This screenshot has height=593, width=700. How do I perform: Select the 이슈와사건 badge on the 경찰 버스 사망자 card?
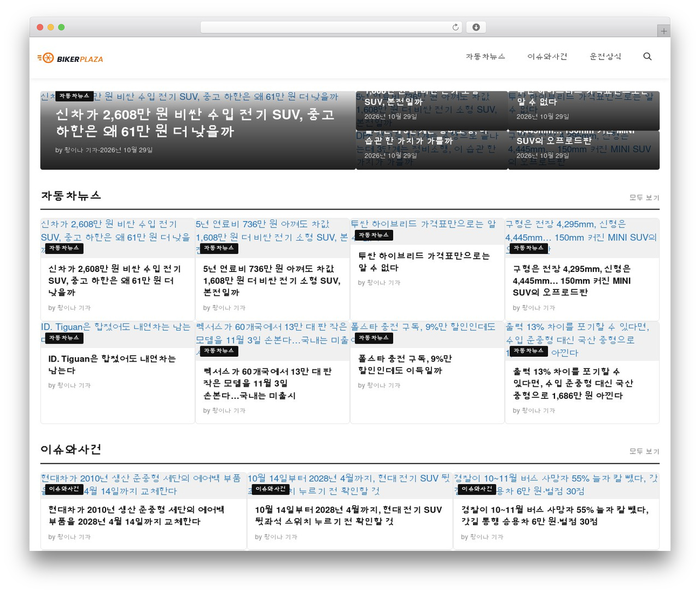click(x=477, y=489)
